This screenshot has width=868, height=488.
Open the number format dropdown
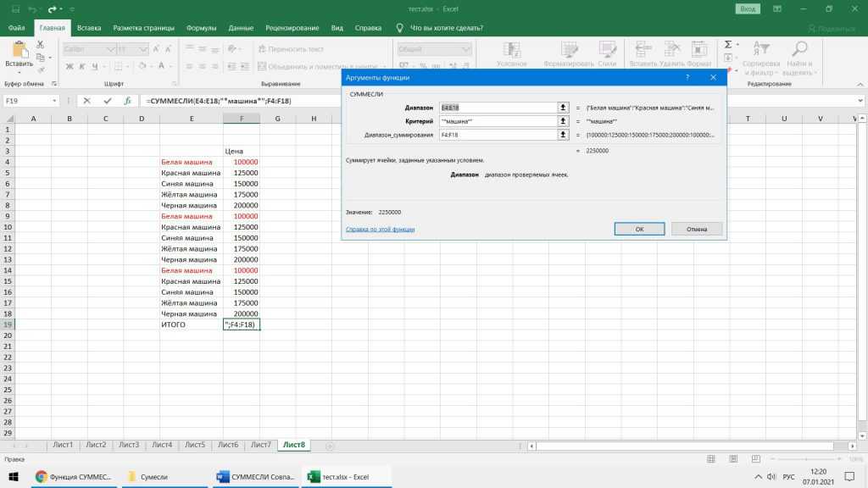pyautogui.click(x=466, y=49)
